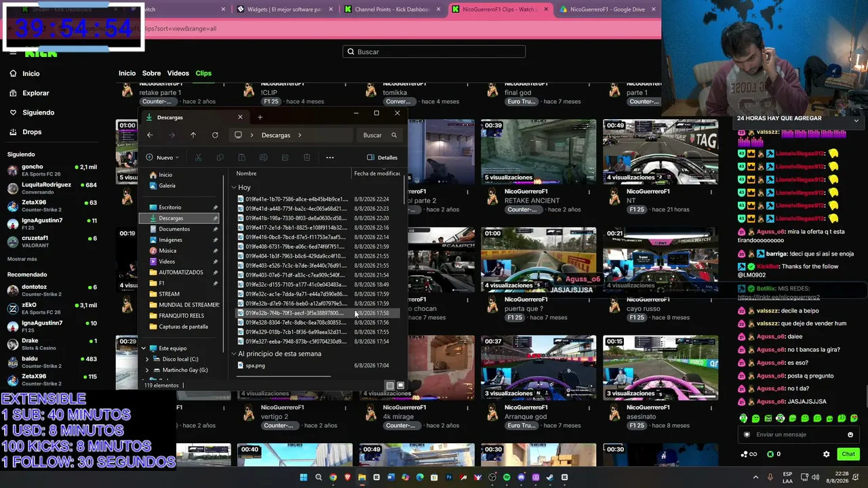The image size is (868, 488).
Task: Click the Copy icon in Explorer toolbar
Action: pyautogui.click(x=220, y=157)
